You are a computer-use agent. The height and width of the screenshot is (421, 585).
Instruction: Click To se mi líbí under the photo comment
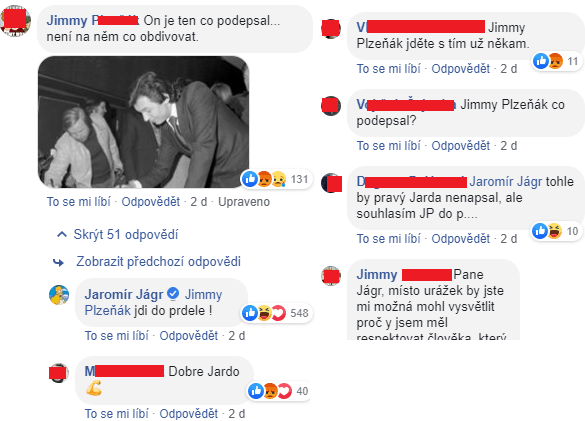tap(79, 202)
